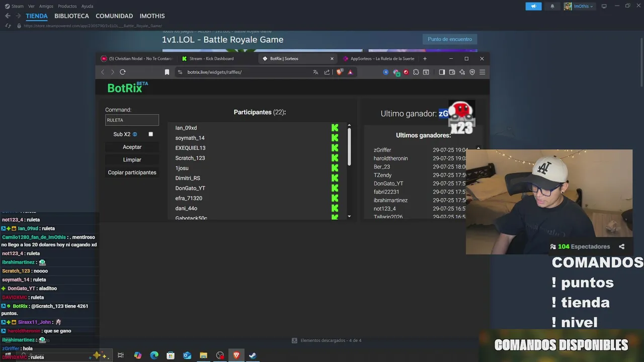The image size is (644, 362).
Task: Click winner TZendy in Ultimos ganadores
Action: [x=382, y=175]
